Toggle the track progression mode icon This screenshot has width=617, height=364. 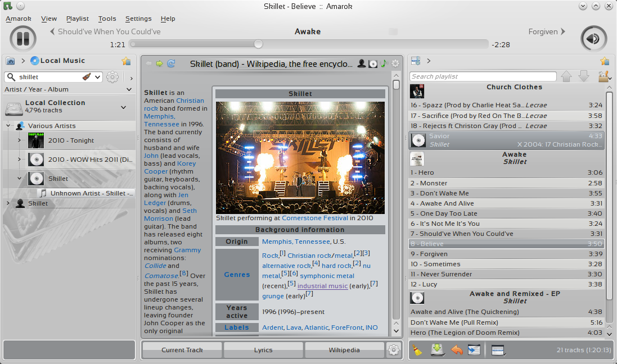(498, 349)
